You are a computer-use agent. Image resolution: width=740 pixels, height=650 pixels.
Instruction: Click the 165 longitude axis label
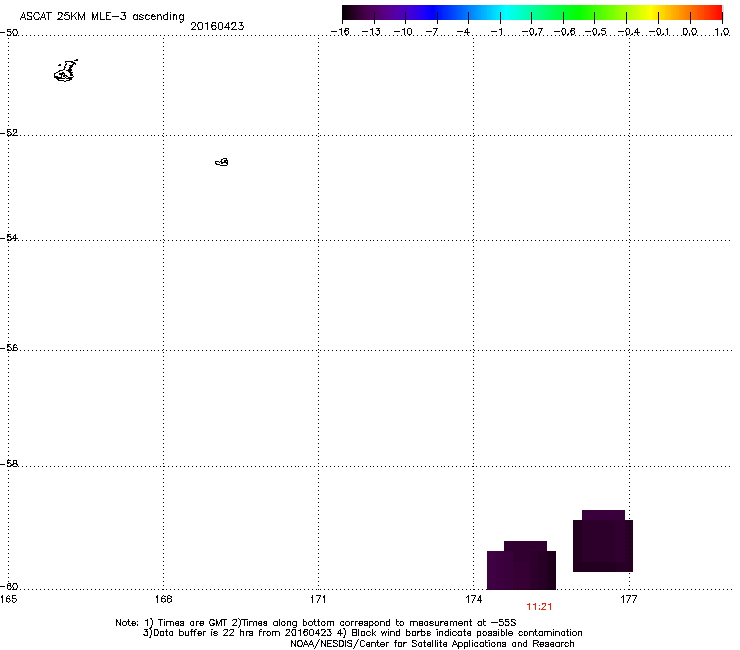pyautogui.click(x=8, y=599)
